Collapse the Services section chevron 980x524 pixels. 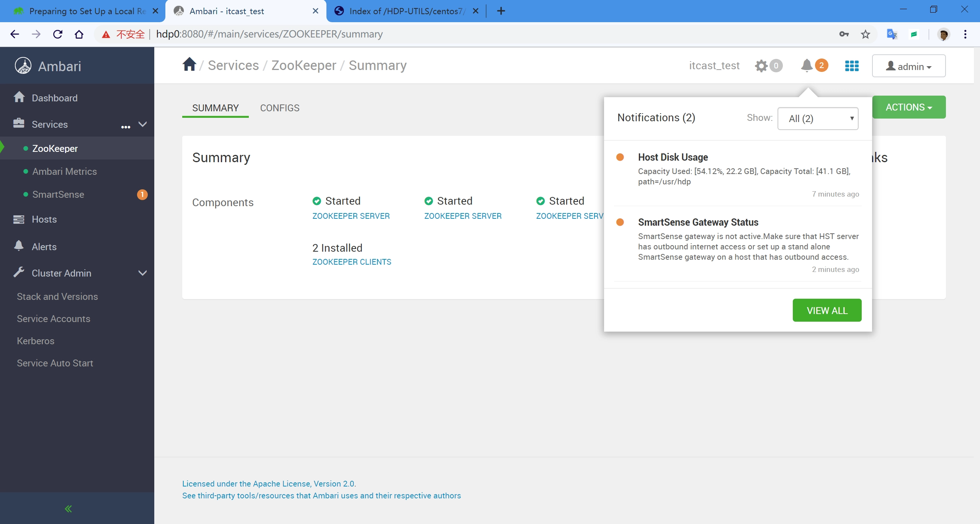[x=142, y=124]
